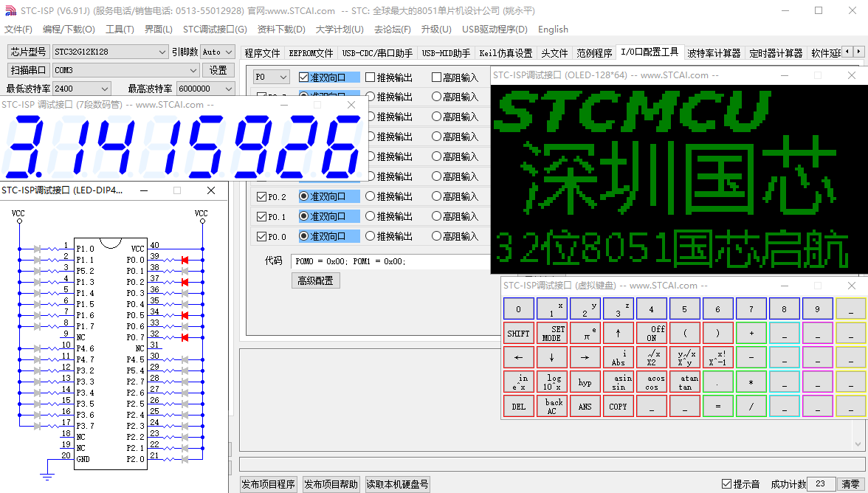The width and height of the screenshot is (868, 493).
Task: Click the 发布项目程序 button
Action: tap(269, 484)
